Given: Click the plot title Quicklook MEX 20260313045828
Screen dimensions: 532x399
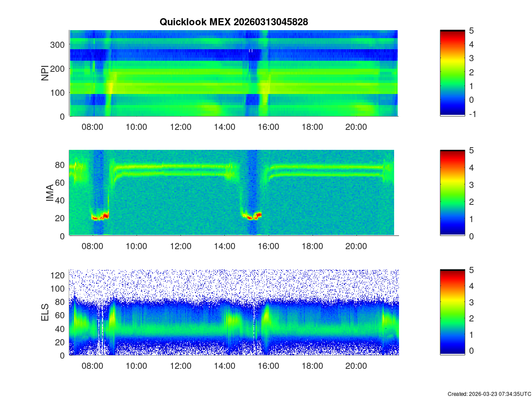Looking at the screenshot, I should pyautogui.click(x=234, y=22).
